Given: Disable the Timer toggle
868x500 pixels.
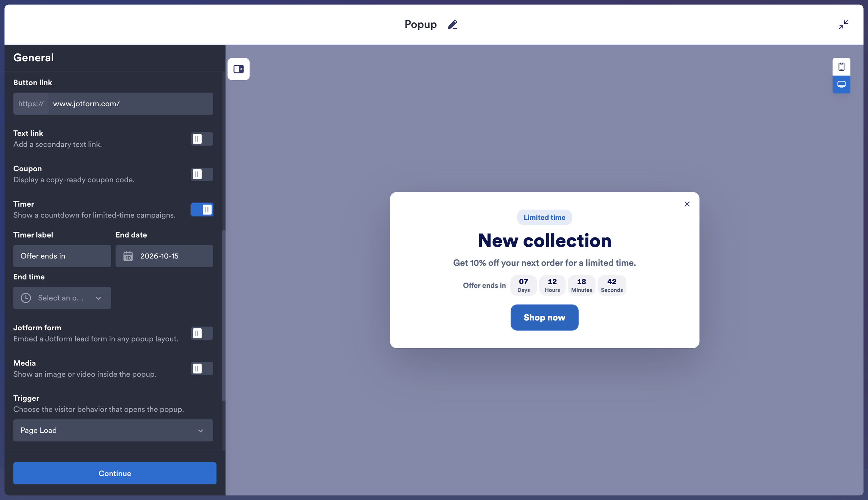Looking at the screenshot, I should tap(202, 209).
